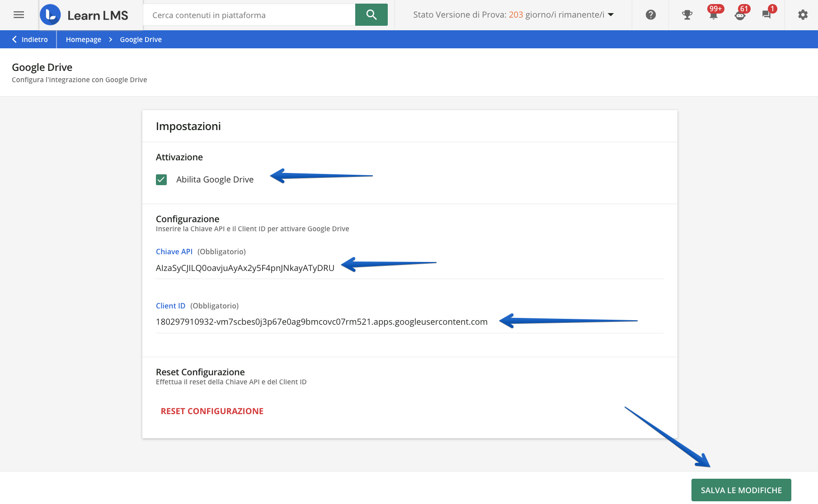Open the help question mark icon

click(651, 15)
